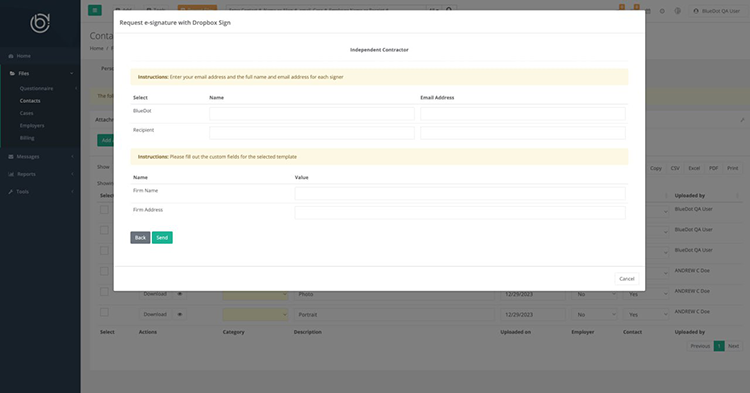Open the Contact dropdown in the Photo row

(x=646, y=294)
